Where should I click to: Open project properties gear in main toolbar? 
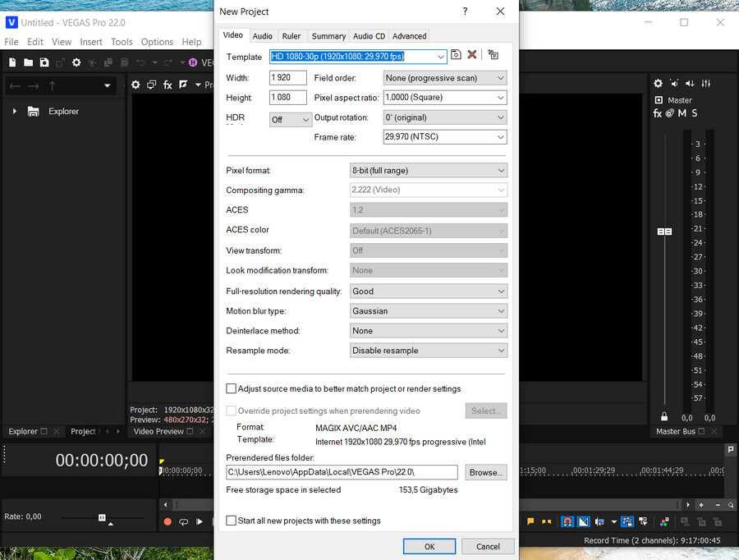click(x=76, y=62)
